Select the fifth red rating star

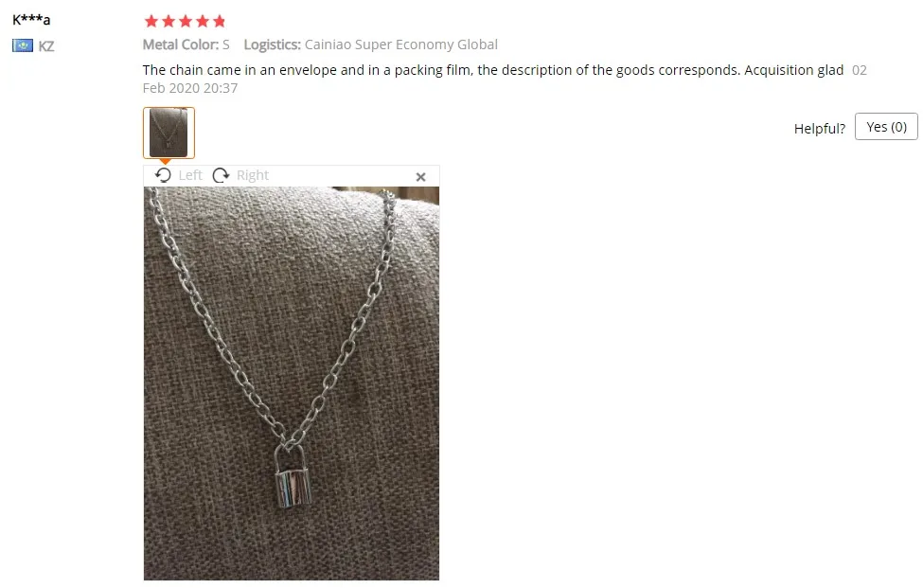(220, 22)
